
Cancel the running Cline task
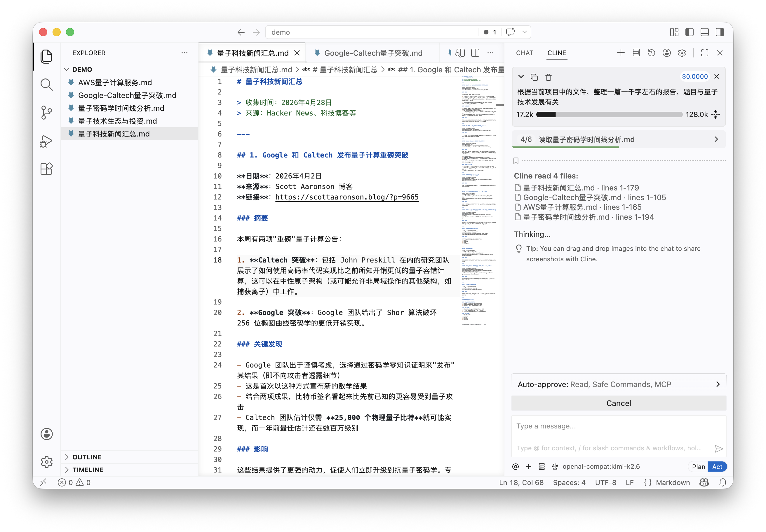619,403
